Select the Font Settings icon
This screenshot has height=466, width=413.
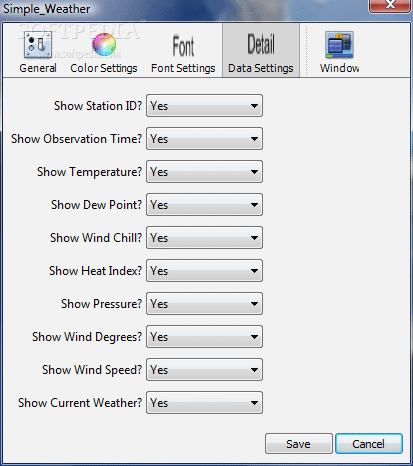click(183, 46)
